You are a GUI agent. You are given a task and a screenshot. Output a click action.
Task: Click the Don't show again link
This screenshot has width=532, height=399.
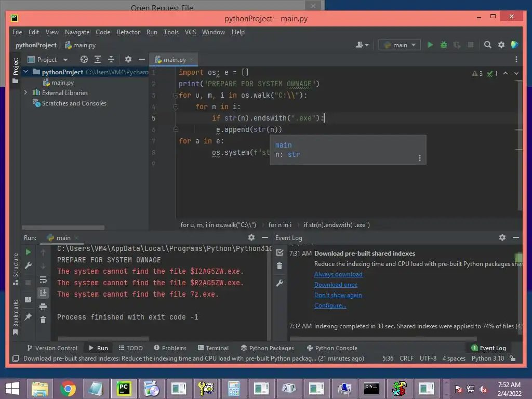pyautogui.click(x=338, y=295)
